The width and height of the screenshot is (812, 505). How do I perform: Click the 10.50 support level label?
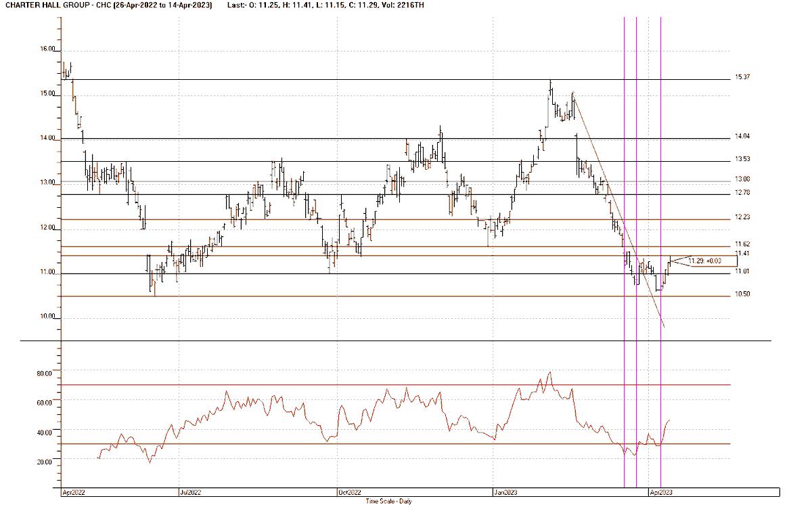point(742,294)
